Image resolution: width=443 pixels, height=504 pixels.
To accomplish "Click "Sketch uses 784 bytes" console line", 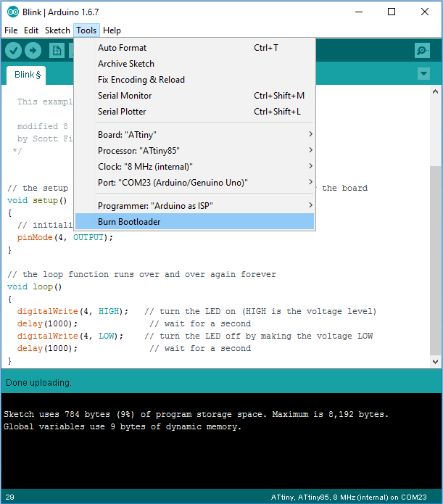I will 196,414.
